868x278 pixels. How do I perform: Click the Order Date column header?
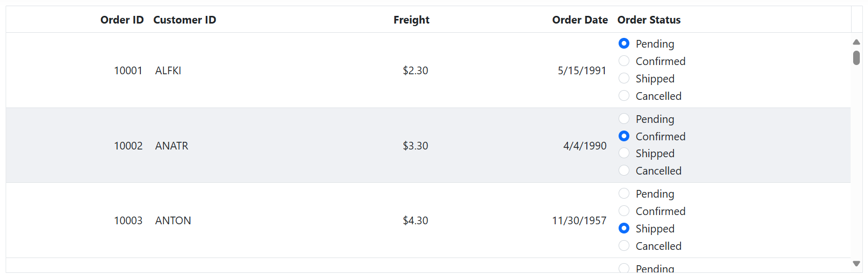coord(580,20)
